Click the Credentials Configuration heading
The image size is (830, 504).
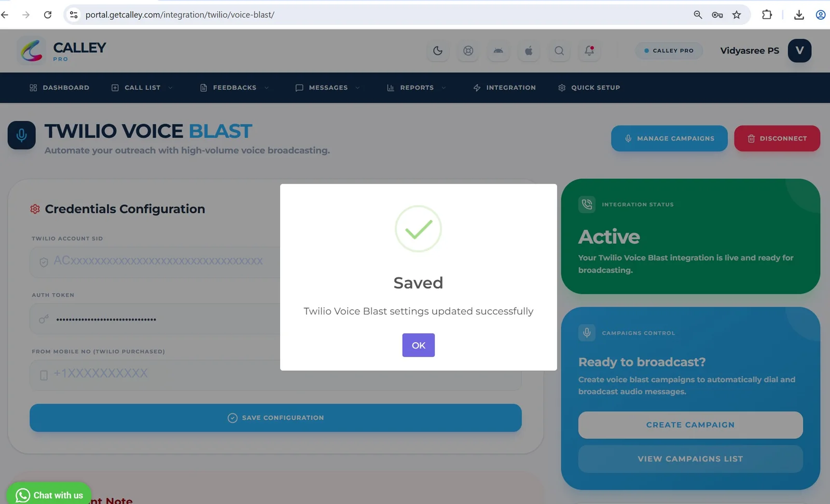click(x=125, y=209)
